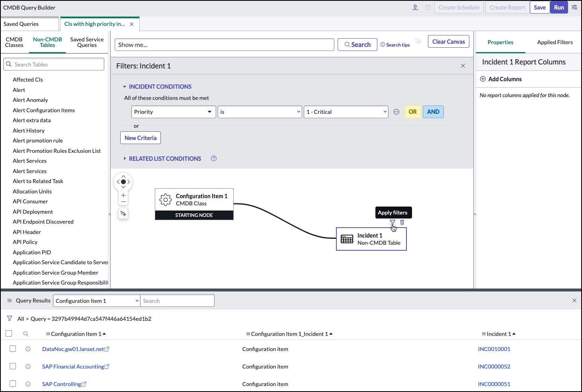
Task: Toggle the AND condition operator
Action: point(433,111)
